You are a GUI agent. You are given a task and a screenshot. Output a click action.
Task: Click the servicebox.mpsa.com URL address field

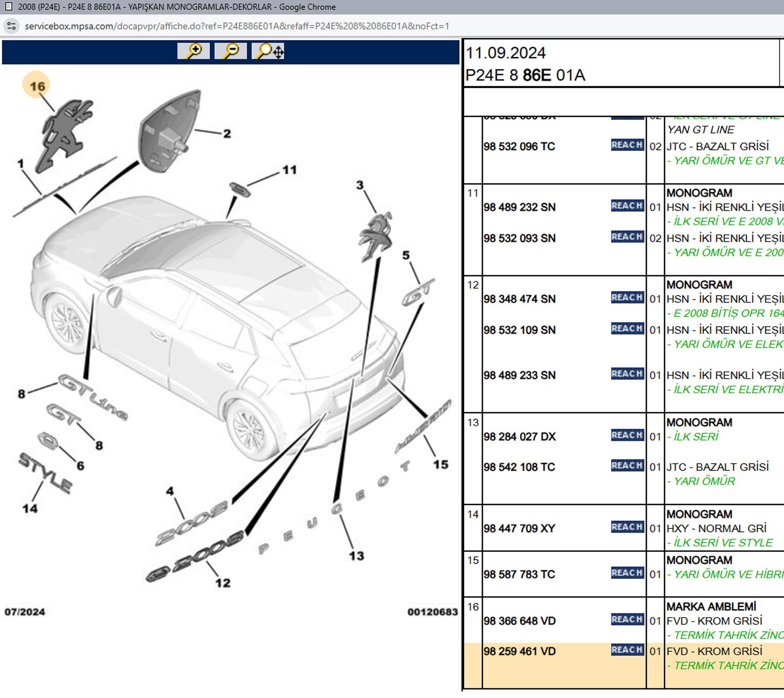click(x=236, y=26)
